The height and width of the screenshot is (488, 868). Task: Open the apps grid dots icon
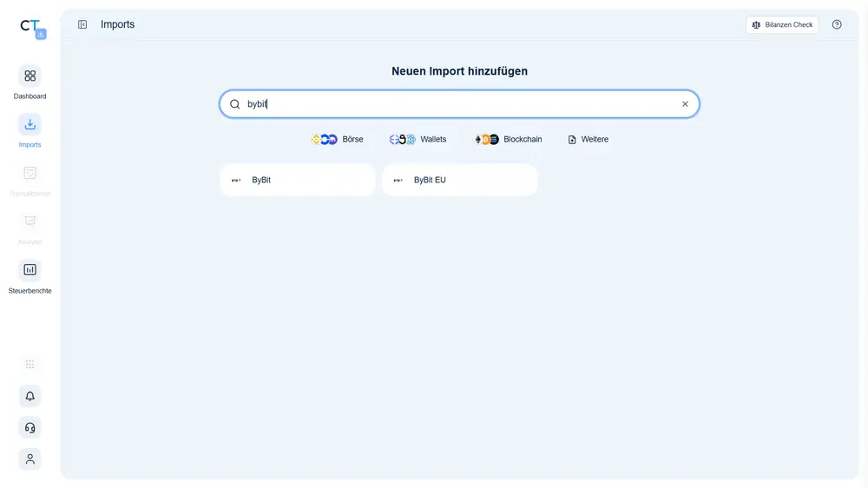coord(30,364)
